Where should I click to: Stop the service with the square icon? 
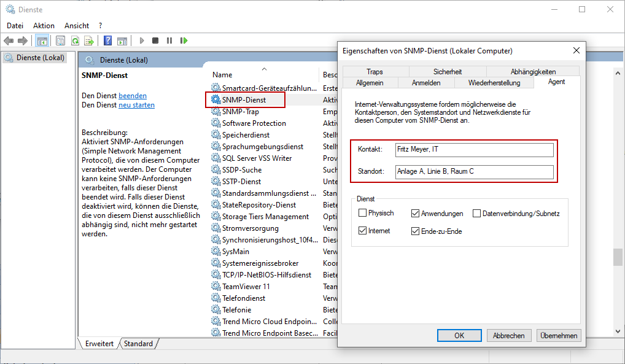pyautogui.click(x=155, y=41)
